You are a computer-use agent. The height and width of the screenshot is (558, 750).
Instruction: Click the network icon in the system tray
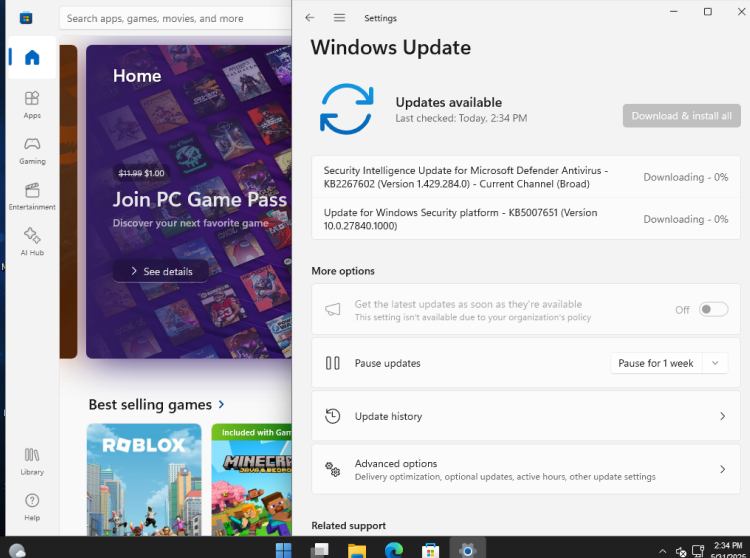point(698,551)
